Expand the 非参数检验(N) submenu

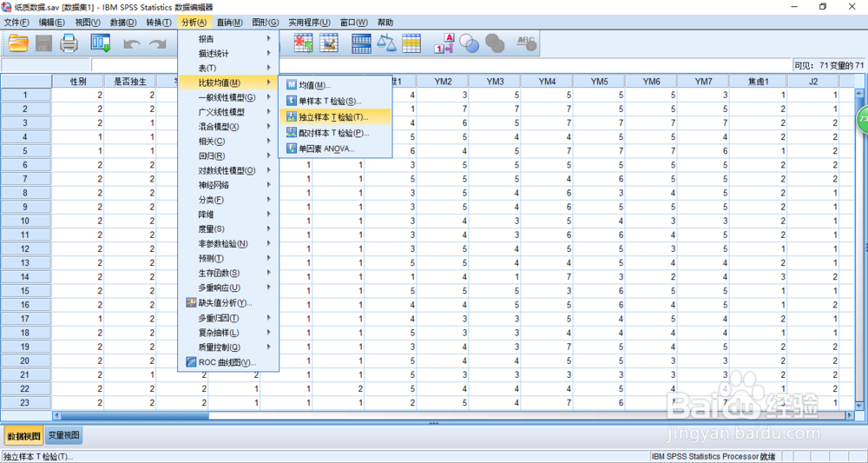click(228, 244)
